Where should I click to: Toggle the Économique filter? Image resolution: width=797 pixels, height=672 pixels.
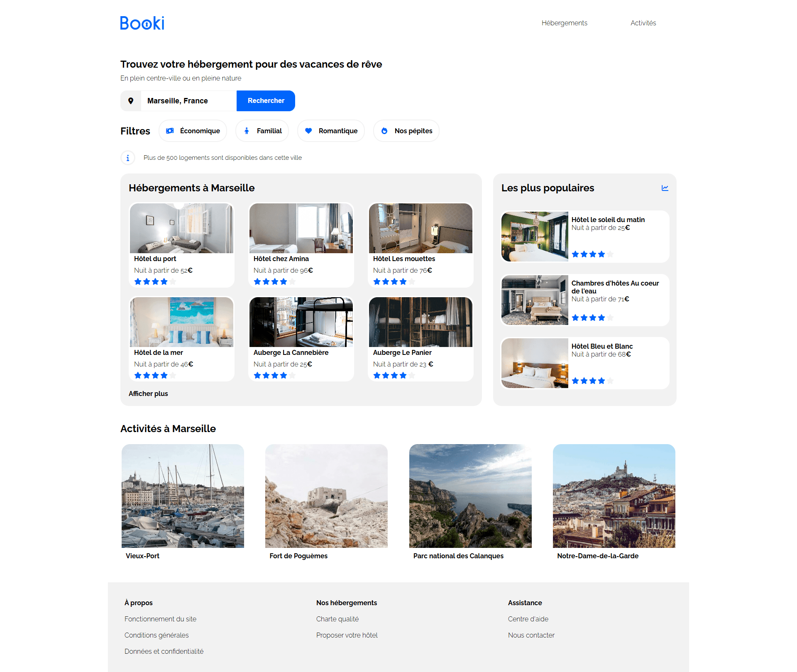(193, 131)
